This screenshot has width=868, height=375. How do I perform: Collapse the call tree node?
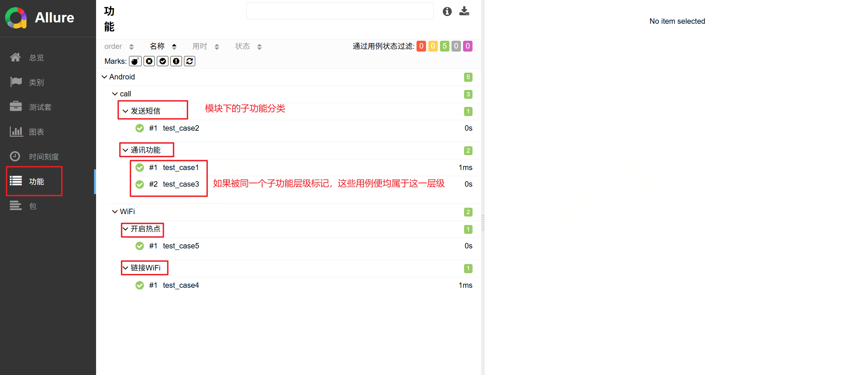point(115,94)
